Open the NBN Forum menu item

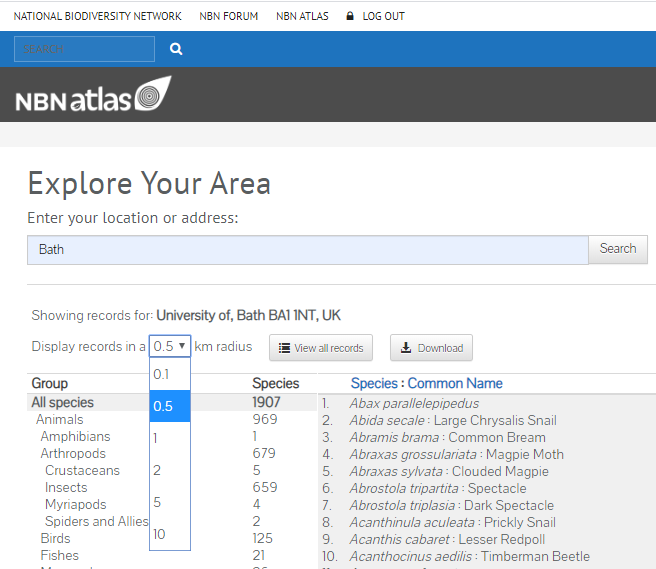click(228, 16)
